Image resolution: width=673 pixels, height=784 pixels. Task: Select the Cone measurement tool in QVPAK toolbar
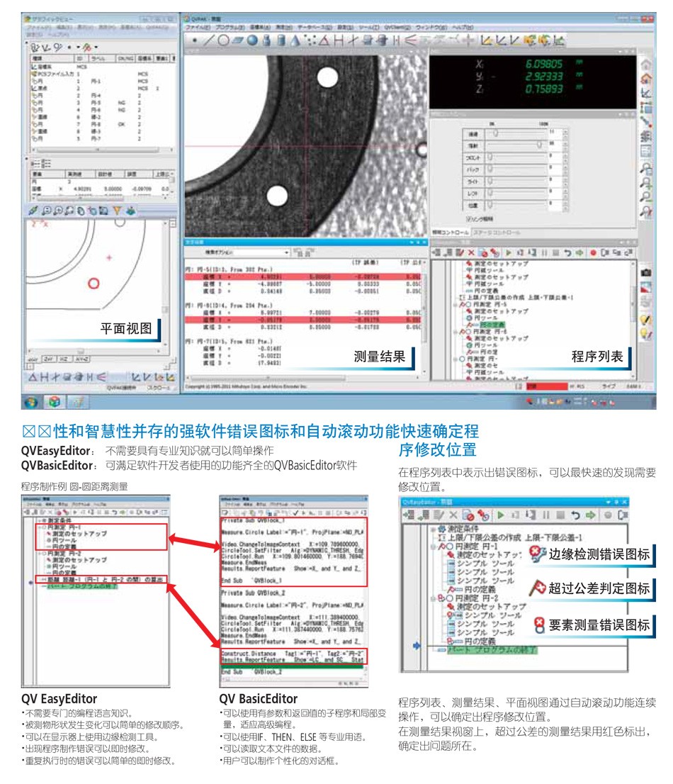(x=296, y=40)
